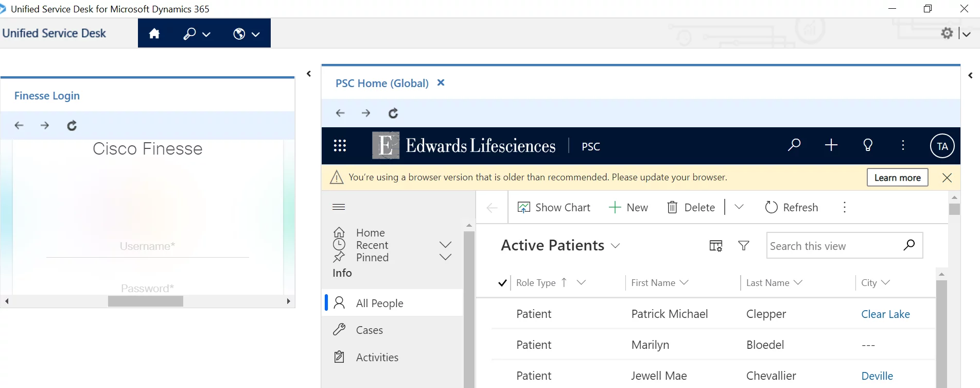
Task: Open TA user account menu
Action: tap(942, 146)
